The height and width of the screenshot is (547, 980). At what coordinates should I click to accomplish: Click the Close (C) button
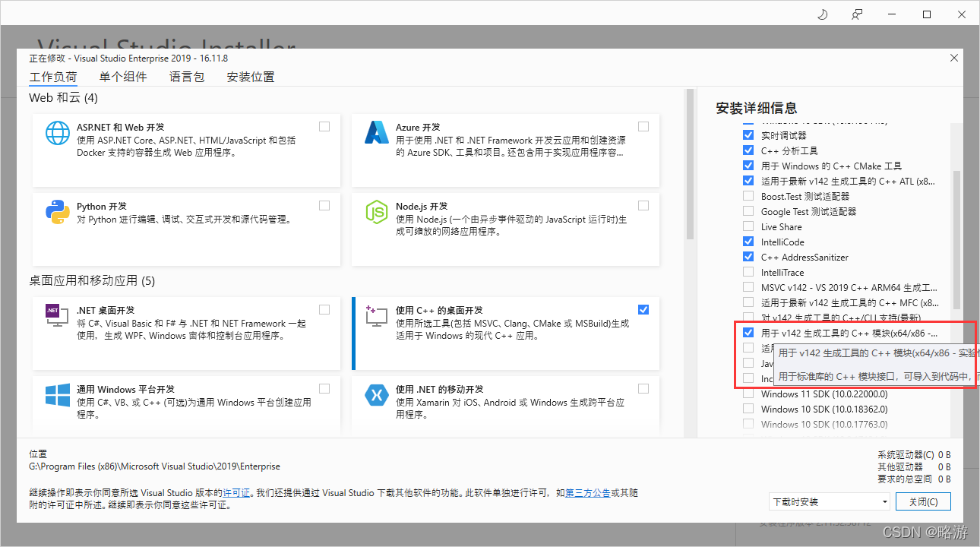pos(923,501)
